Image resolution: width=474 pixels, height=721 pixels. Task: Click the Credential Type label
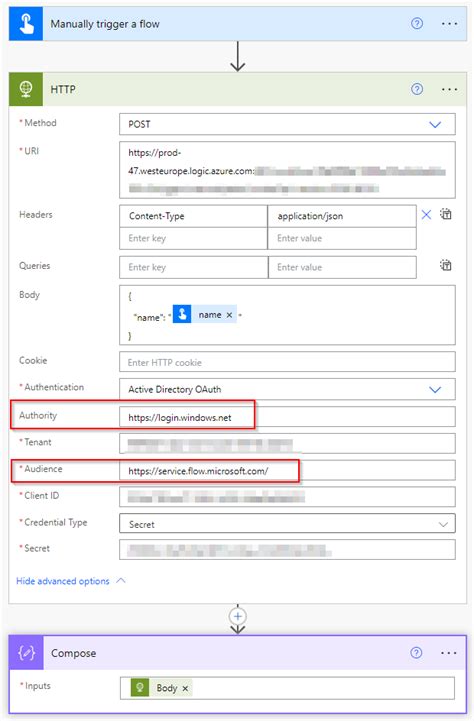55,522
